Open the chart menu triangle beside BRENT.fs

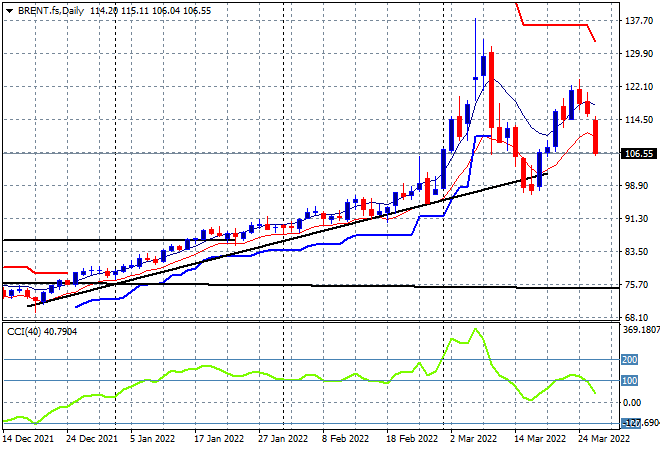pyautogui.click(x=9, y=11)
